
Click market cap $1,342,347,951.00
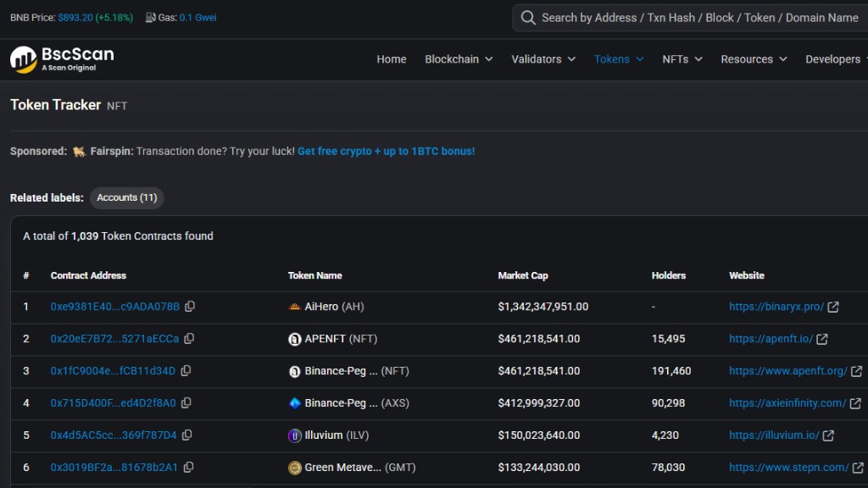pos(543,307)
